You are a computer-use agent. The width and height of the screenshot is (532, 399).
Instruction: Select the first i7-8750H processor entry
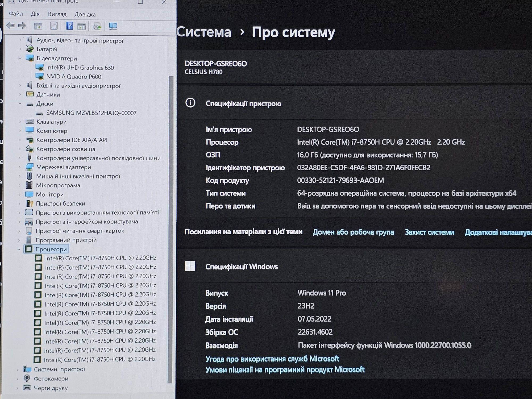point(101,258)
